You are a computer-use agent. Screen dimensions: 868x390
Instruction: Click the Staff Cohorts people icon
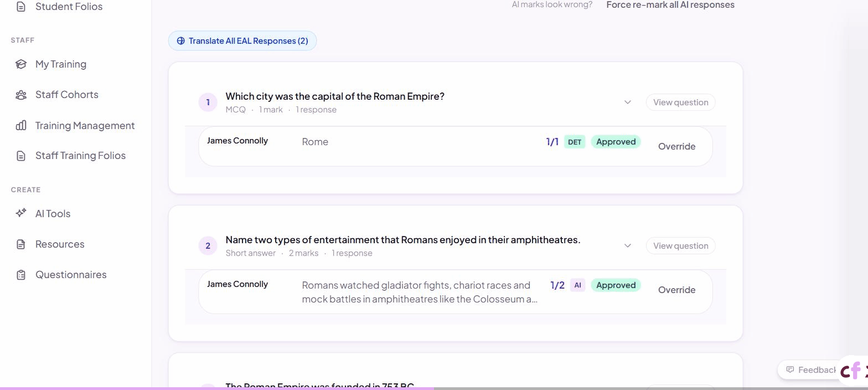coord(21,95)
